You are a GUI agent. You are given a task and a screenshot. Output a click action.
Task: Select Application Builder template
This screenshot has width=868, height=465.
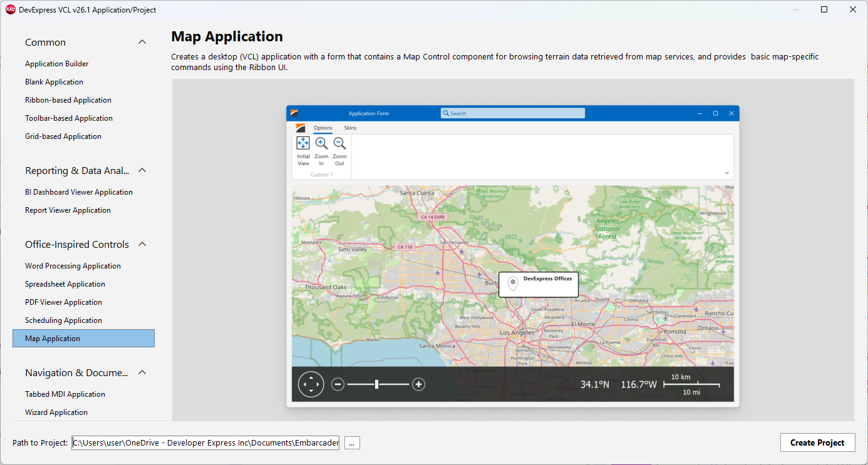[57, 64]
